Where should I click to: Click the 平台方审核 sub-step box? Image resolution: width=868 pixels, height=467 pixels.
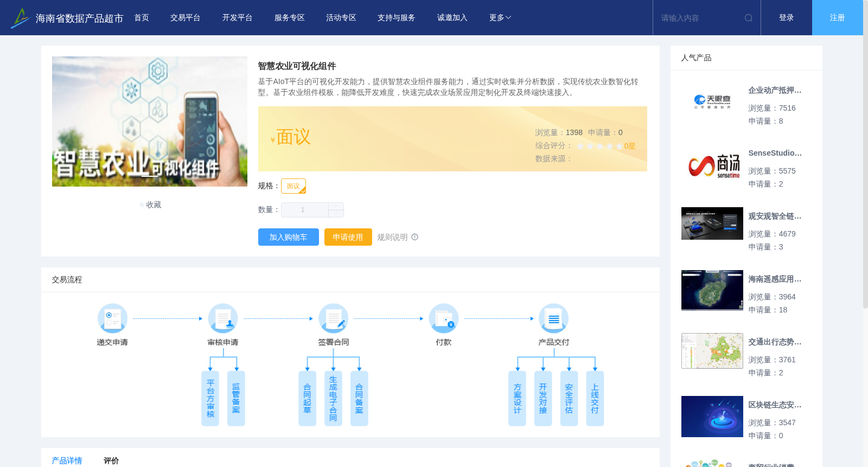210,399
